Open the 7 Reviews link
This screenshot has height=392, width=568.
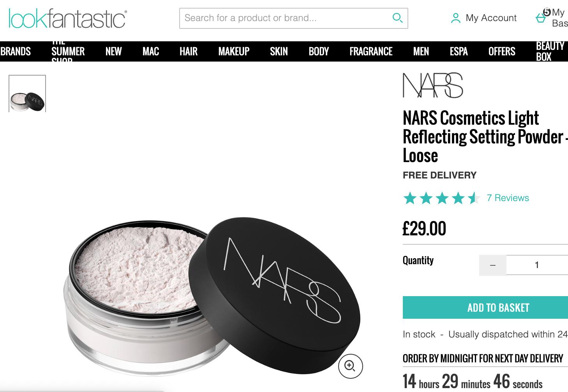508,198
